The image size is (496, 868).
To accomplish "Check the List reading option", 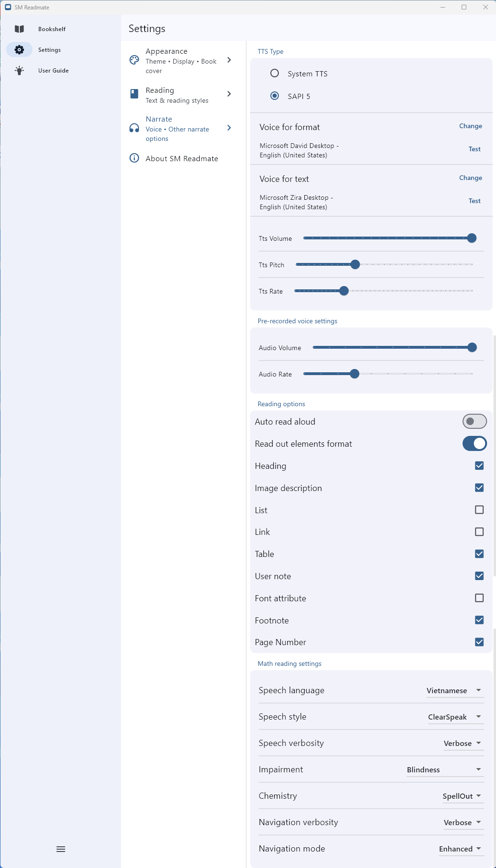I will pyautogui.click(x=479, y=509).
